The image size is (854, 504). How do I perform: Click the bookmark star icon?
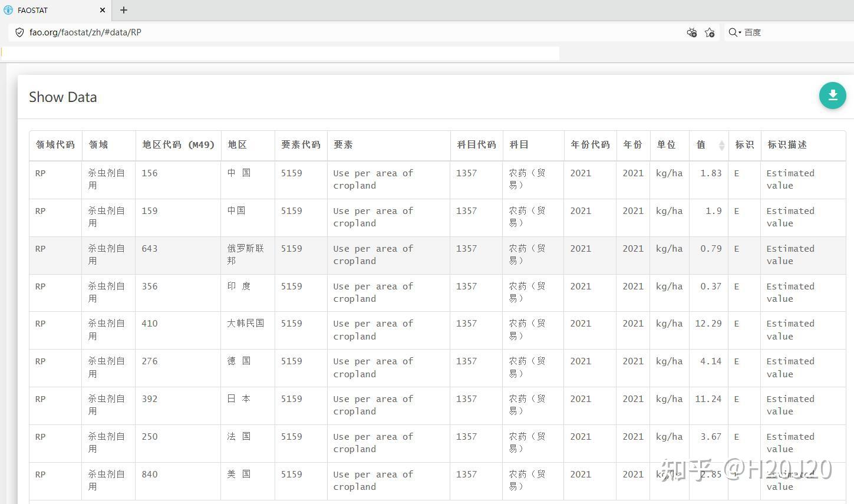(x=710, y=32)
